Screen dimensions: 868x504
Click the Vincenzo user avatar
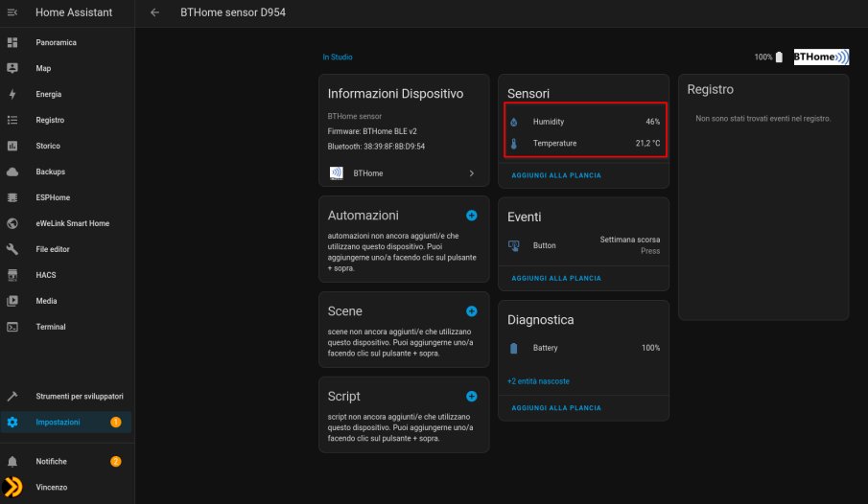pyautogui.click(x=12, y=488)
